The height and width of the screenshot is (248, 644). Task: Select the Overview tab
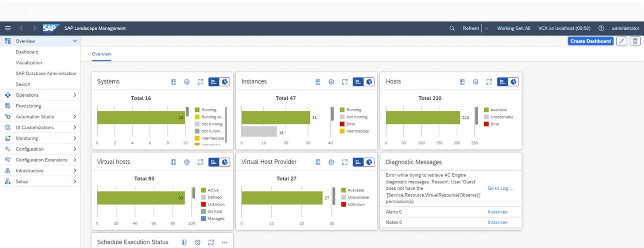[101, 54]
